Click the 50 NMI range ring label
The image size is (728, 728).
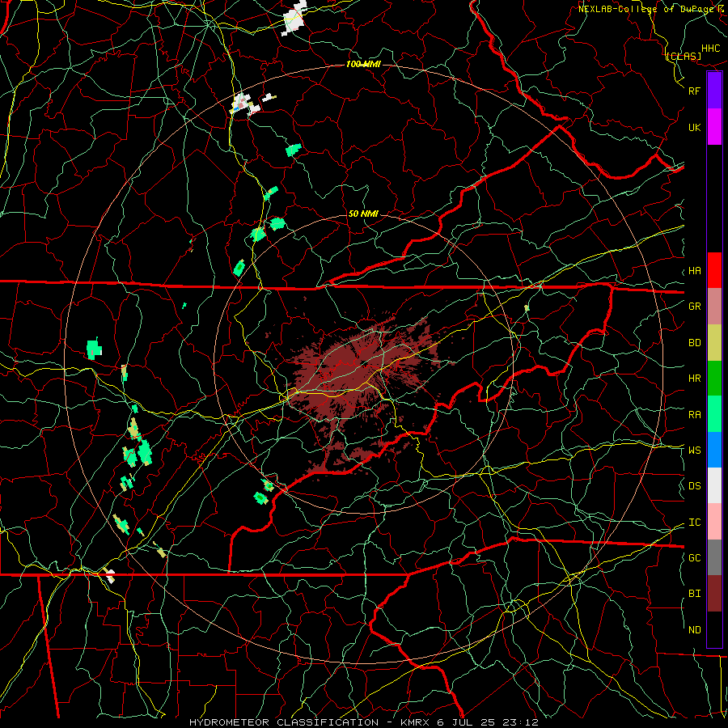click(363, 214)
